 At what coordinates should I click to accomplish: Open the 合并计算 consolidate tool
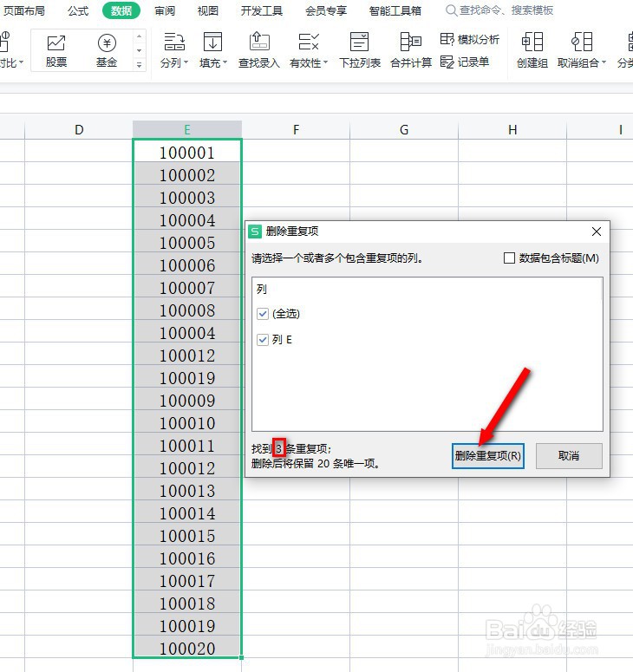[410, 50]
